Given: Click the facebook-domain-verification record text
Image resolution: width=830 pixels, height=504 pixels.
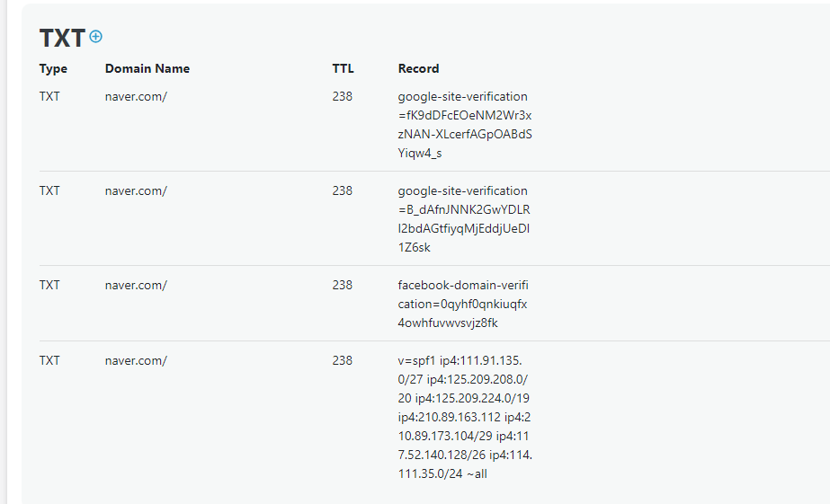Looking at the screenshot, I should 463,304.
